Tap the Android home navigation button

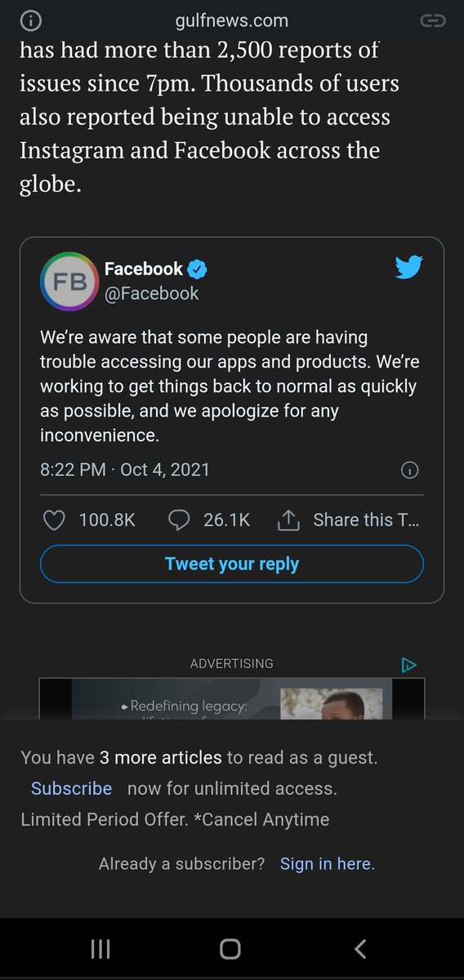230,948
